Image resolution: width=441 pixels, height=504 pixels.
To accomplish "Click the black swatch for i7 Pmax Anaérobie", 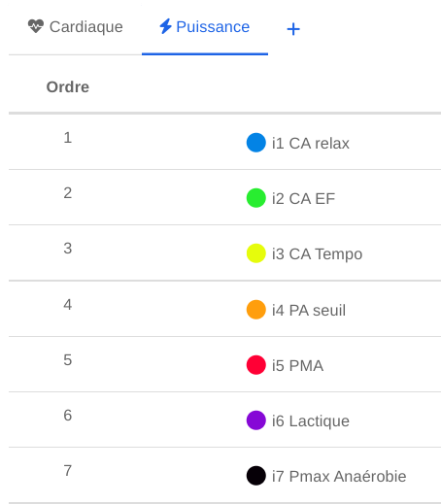I will coord(256,476).
